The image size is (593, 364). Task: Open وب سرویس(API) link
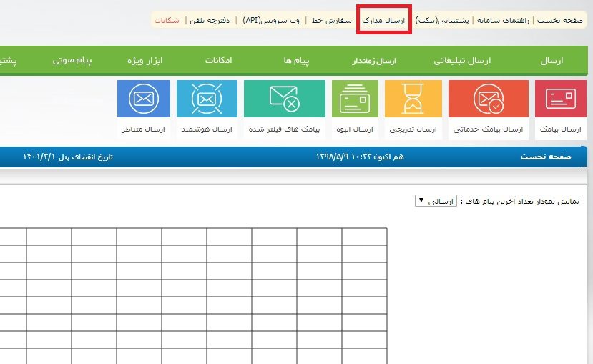[271, 21]
